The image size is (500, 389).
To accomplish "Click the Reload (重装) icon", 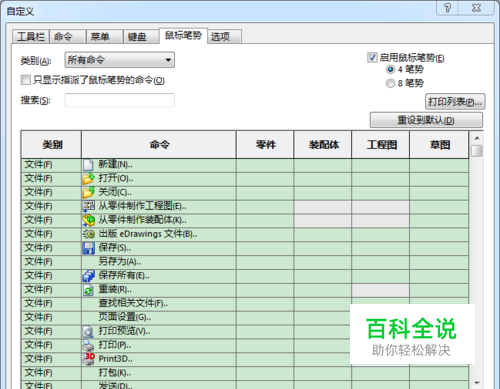I will pos(88,290).
